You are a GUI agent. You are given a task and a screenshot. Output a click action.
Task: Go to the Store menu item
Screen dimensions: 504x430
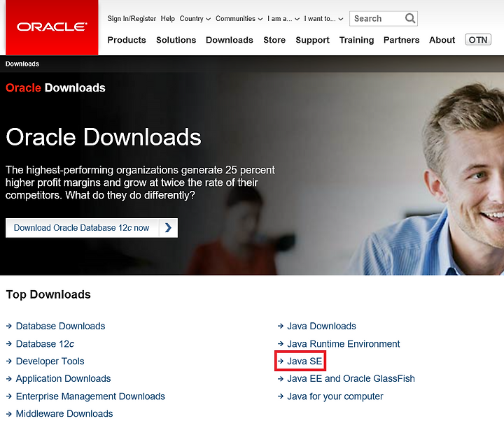tap(274, 40)
